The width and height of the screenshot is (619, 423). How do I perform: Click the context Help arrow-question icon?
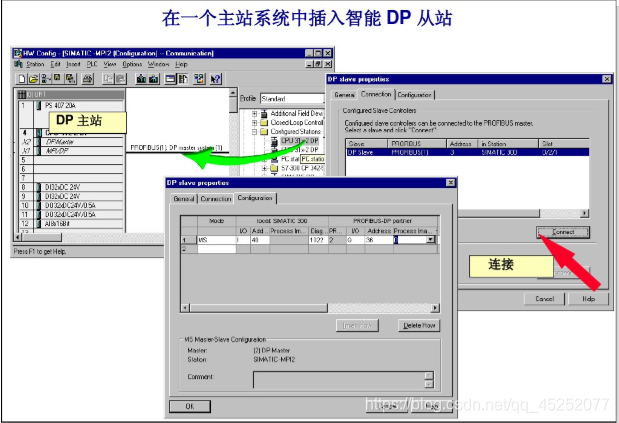(x=216, y=79)
